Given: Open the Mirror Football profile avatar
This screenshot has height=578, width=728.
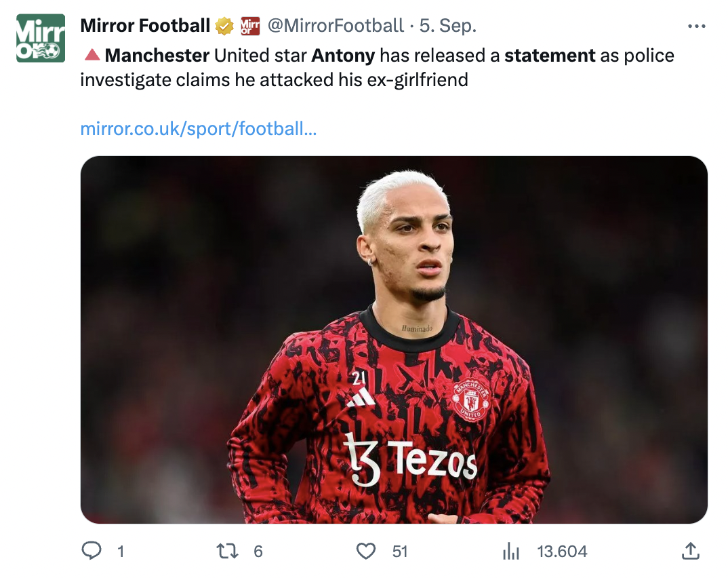Looking at the screenshot, I should point(41,38).
